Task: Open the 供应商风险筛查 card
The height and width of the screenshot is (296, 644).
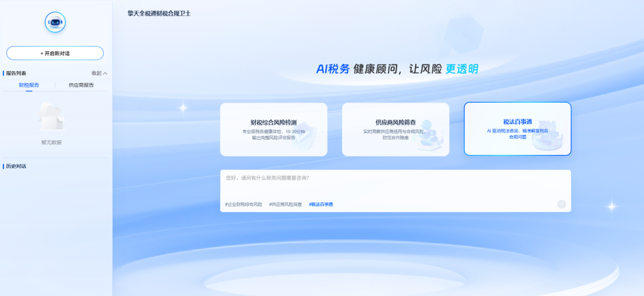Action: (395, 129)
